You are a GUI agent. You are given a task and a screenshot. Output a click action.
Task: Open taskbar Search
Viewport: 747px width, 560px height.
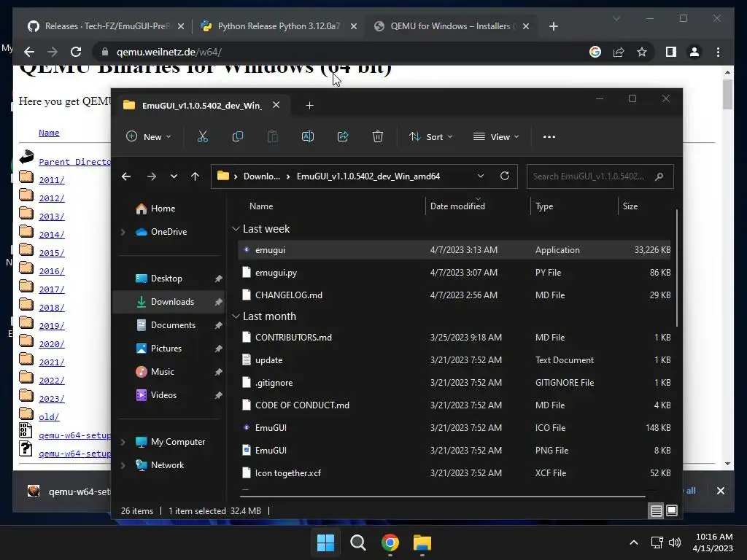357,542
